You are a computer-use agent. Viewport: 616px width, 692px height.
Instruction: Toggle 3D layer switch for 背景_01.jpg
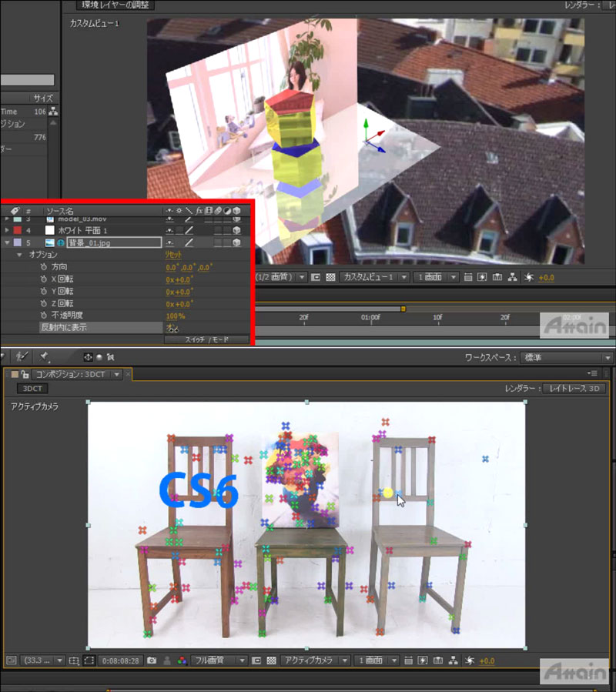coord(236,242)
